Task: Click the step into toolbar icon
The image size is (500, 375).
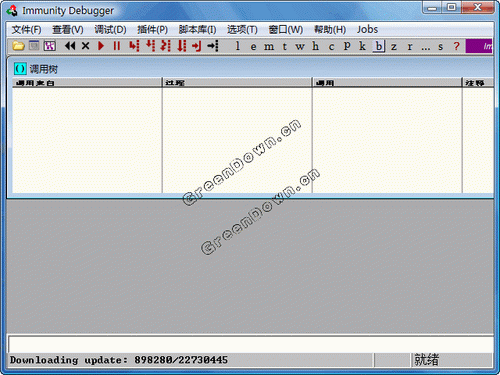Action: tap(134, 46)
